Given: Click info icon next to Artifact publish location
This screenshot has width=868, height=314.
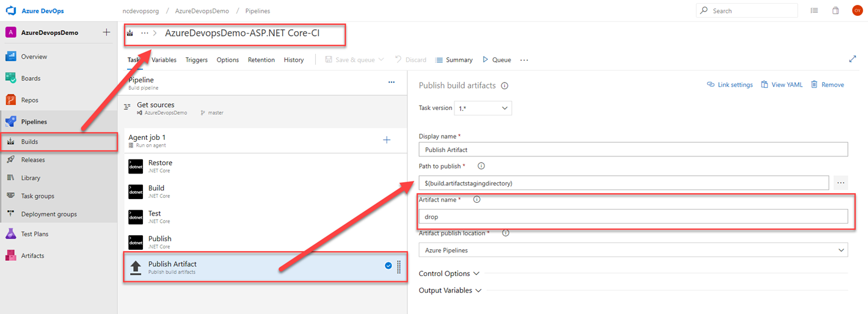Looking at the screenshot, I should pos(506,233).
